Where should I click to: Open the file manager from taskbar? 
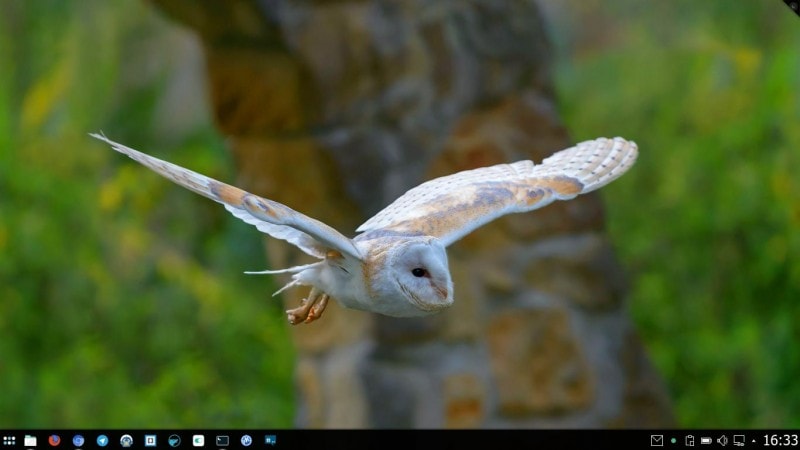point(30,440)
